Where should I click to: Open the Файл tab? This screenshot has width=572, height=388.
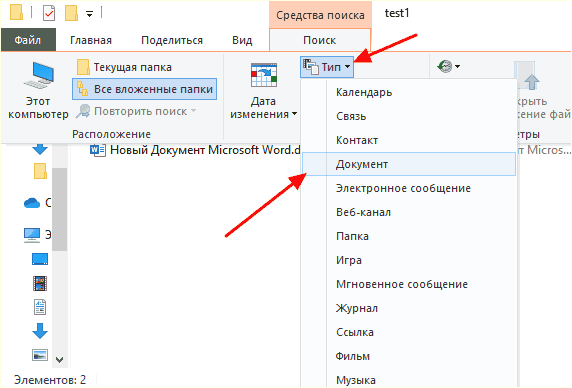point(28,40)
